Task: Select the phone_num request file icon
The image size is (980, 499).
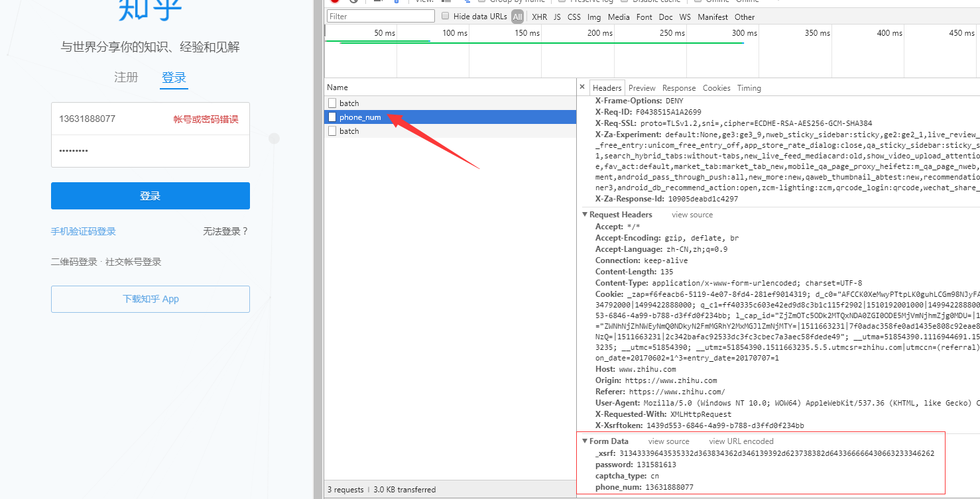Action: tap(332, 117)
